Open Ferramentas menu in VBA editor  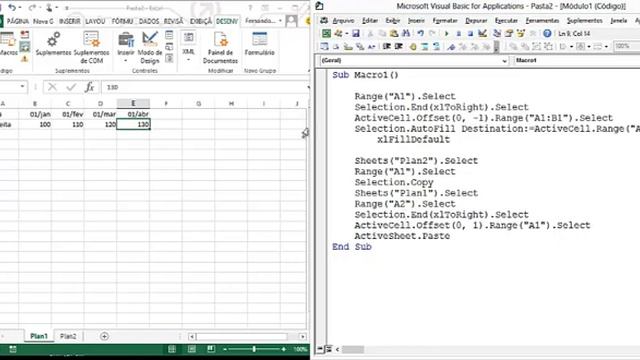pos(542,20)
